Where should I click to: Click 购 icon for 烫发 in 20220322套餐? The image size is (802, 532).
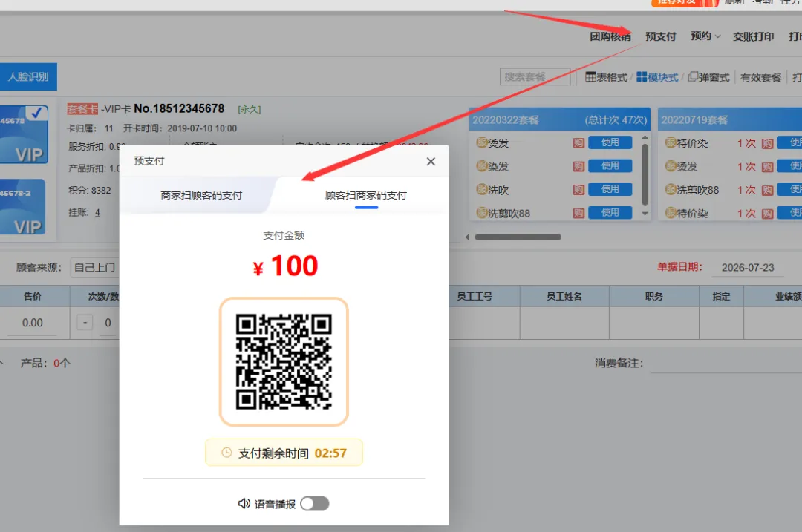click(578, 143)
